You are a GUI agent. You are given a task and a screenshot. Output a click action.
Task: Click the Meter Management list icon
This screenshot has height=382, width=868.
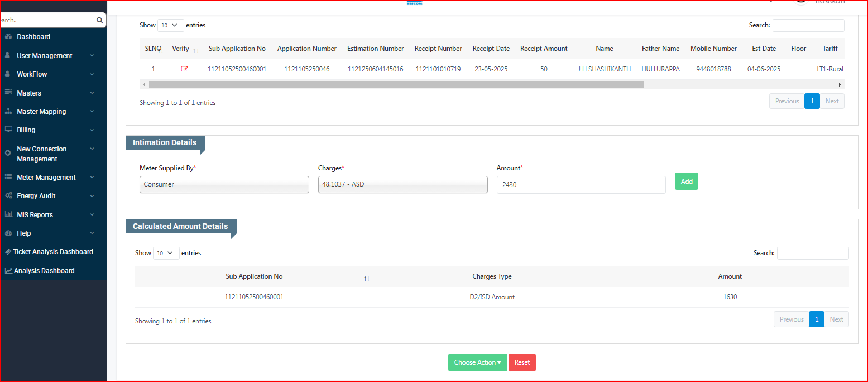[x=8, y=178]
